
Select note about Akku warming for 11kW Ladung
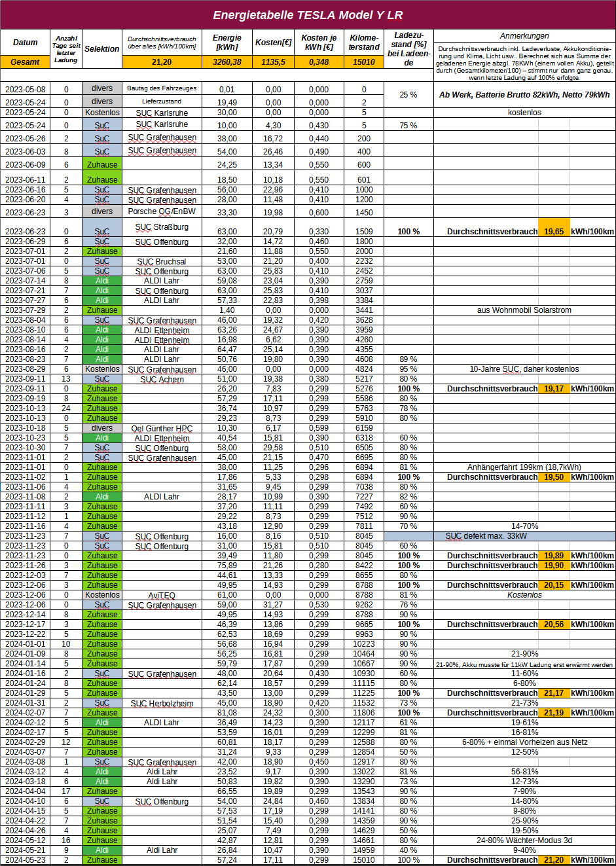pos(524,664)
